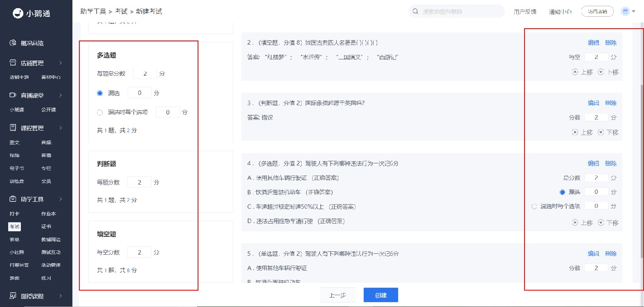Screen dimensions: 644x307
Task: Click the search magnifier icon
Action: pyautogui.click(x=415, y=11)
